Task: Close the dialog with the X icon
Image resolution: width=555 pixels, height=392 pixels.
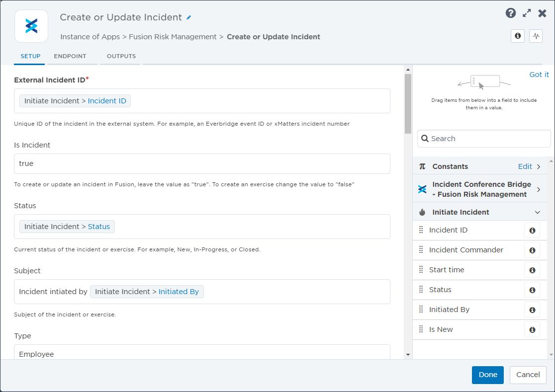Action: coord(542,13)
